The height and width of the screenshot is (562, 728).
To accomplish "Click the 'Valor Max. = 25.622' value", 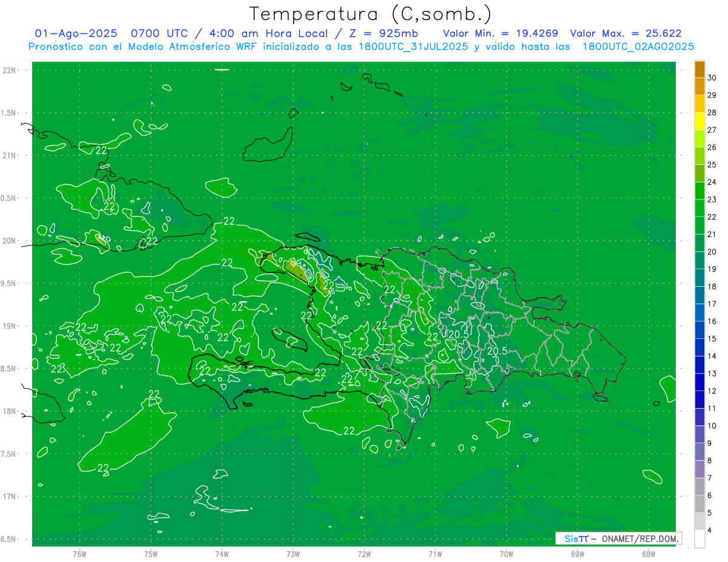I will tap(626, 33).
